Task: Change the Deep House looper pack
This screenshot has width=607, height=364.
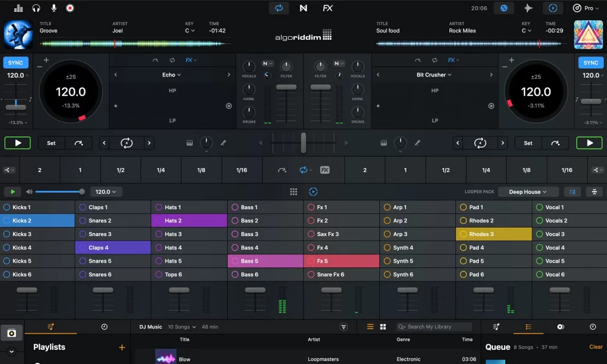Action: (529, 191)
